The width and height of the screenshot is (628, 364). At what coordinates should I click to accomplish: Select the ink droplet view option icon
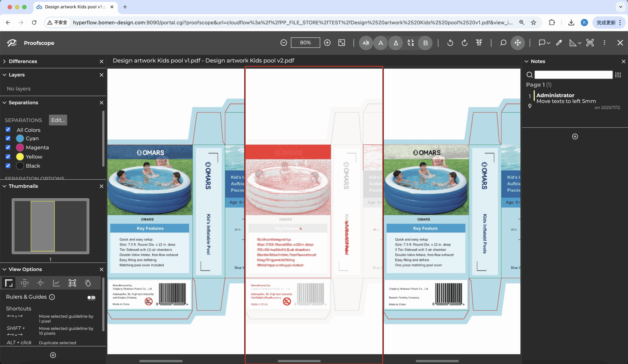88,283
